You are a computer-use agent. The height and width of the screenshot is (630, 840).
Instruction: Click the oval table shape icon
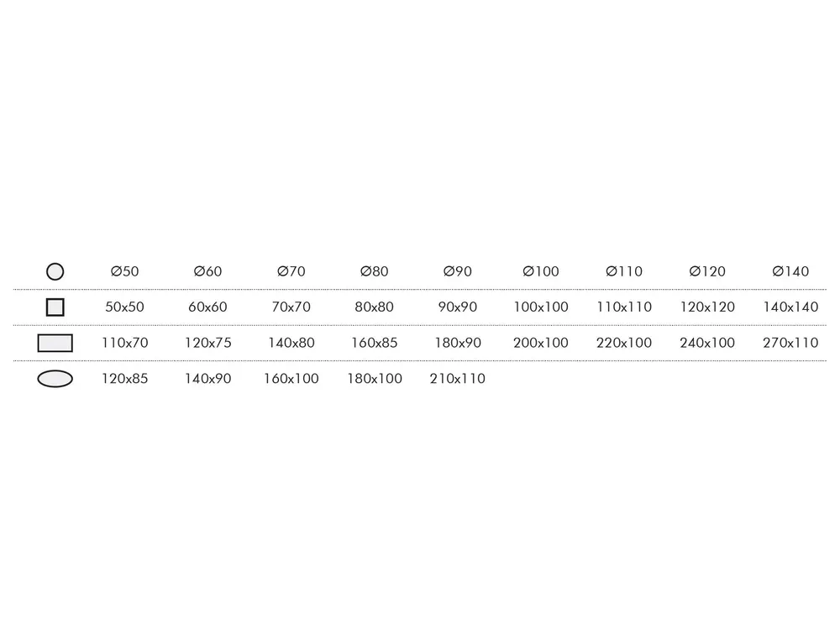point(55,379)
